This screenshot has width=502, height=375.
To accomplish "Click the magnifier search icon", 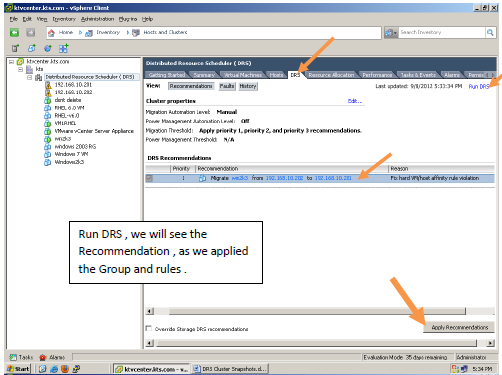I will point(490,32).
